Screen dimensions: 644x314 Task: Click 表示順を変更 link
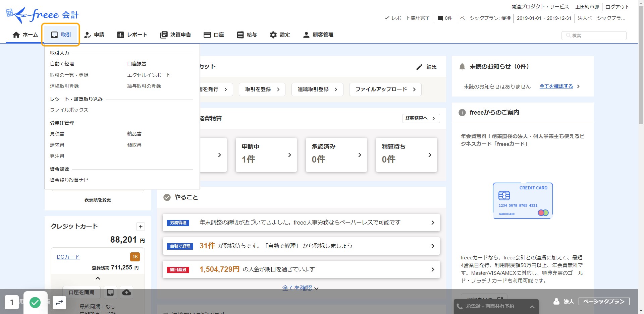[98, 200]
